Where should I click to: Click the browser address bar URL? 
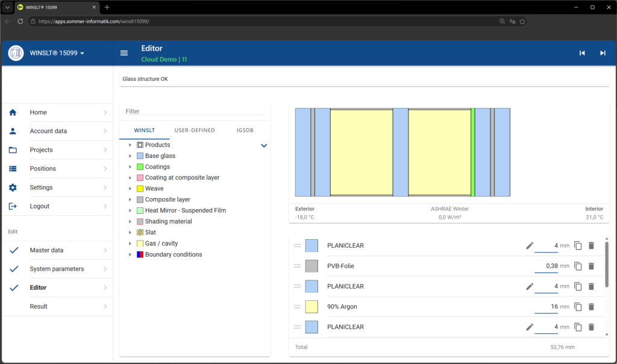93,21
